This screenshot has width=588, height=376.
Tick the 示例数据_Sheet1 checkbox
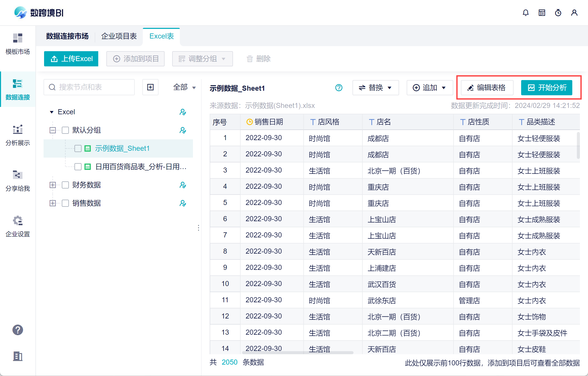[x=78, y=148]
